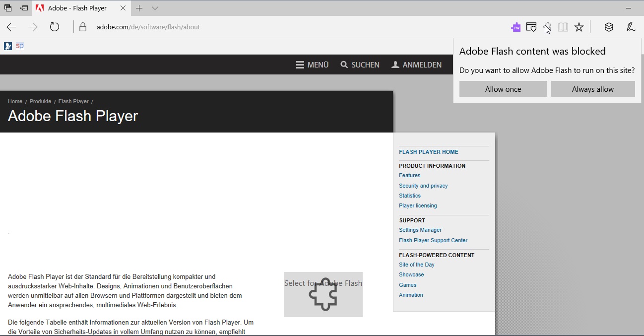Click the SUPPORT sidebar heading

pos(412,220)
